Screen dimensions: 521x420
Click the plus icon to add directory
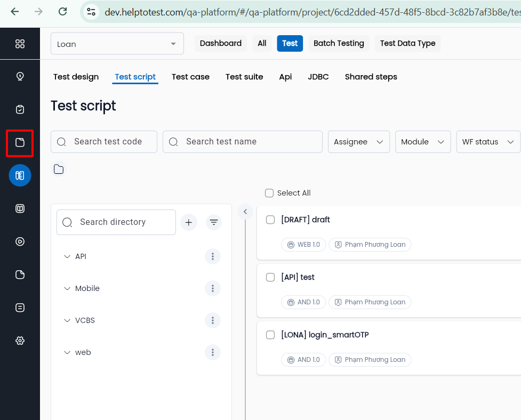click(x=189, y=222)
